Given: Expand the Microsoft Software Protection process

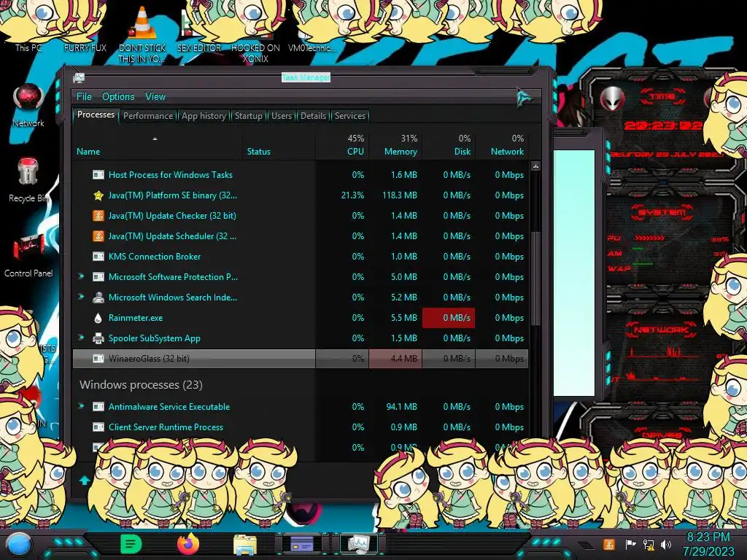Looking at the screenshot, I should (x=81, y=276).
